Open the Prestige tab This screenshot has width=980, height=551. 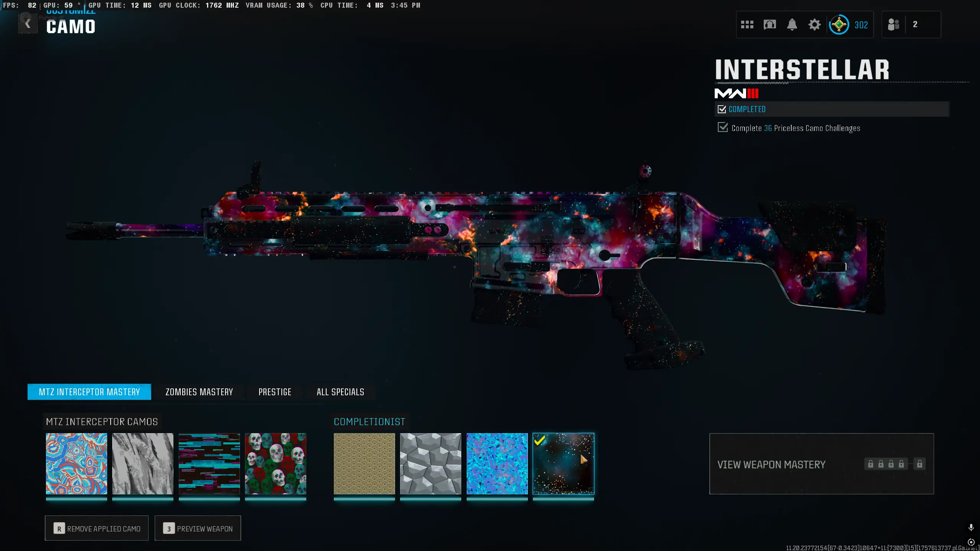pyautogui.click(x=275, y=392)
